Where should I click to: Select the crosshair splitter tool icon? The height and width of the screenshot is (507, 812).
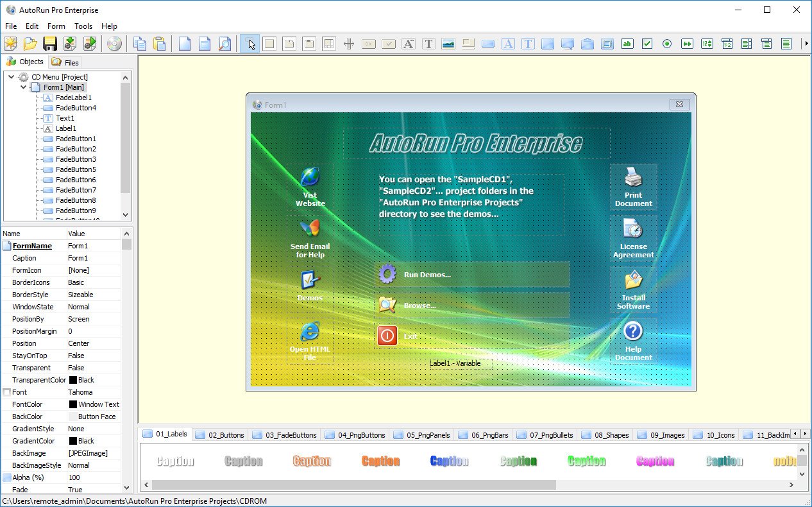coord(349,44)
